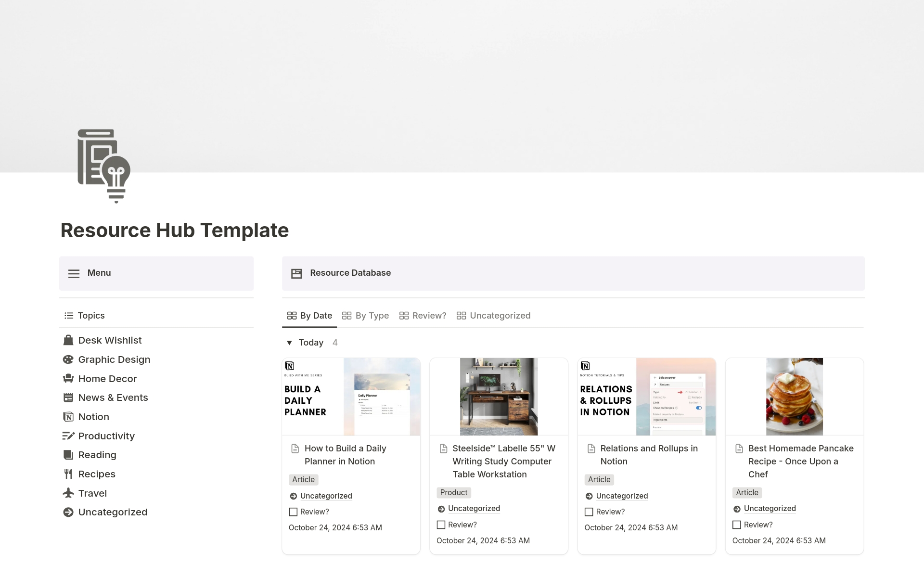Image resolution: width=924 pixels, height=577 pixels.
Task: Open the Menu hamburger expander
Action: tap(74, 273)
